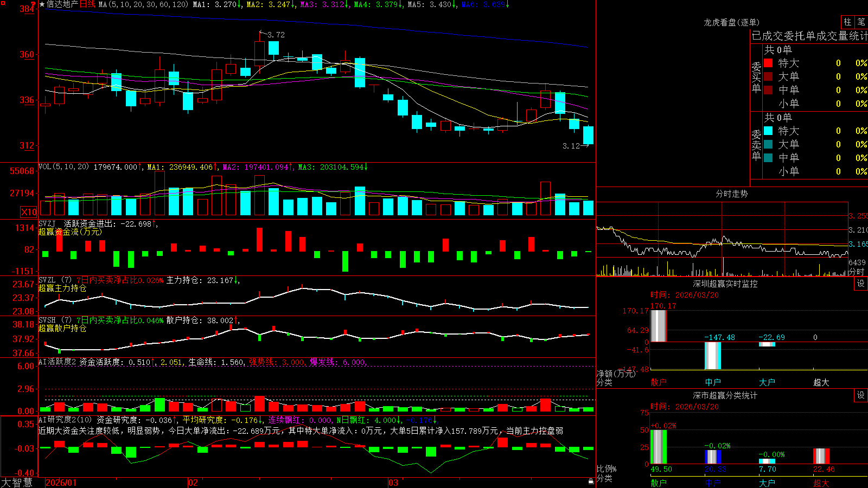868x488 pixels.
Task: Click the 3.12 low price annotation
Action: [571, 146]
